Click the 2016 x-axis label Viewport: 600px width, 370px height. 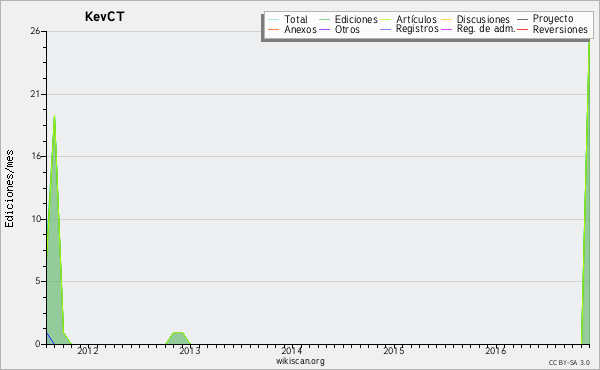pos(496,350)
